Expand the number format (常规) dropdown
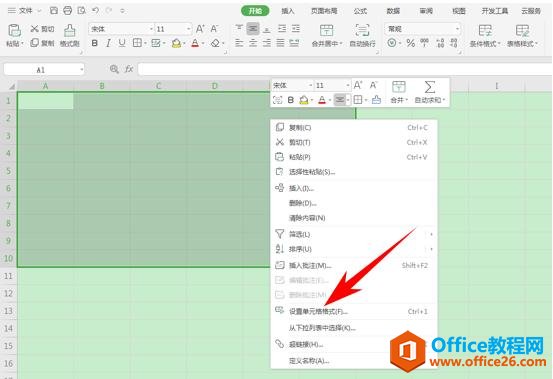 click(x=457, y=29)
